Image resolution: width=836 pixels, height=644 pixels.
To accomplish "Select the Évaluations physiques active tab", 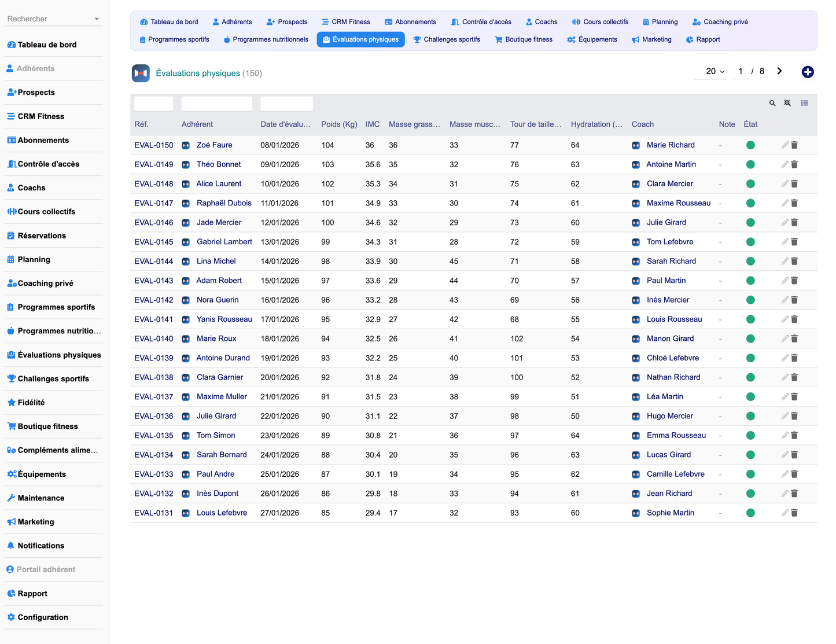I will click(x=360, y=39).
